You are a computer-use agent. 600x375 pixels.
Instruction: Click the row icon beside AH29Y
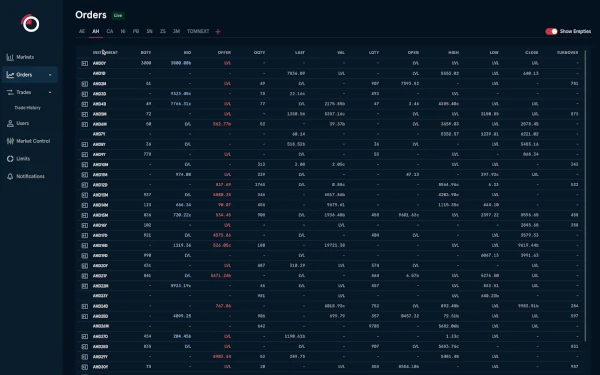[85, 357]
